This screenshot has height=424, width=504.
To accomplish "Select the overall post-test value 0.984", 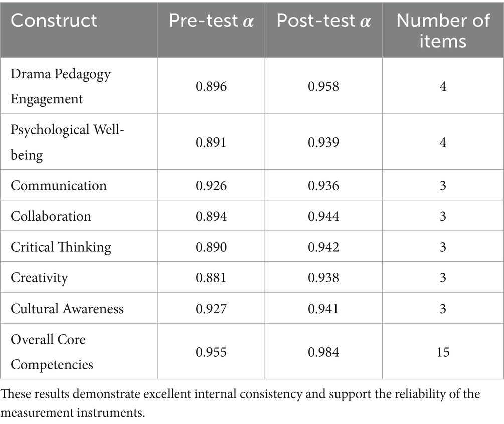I will 323,352.
